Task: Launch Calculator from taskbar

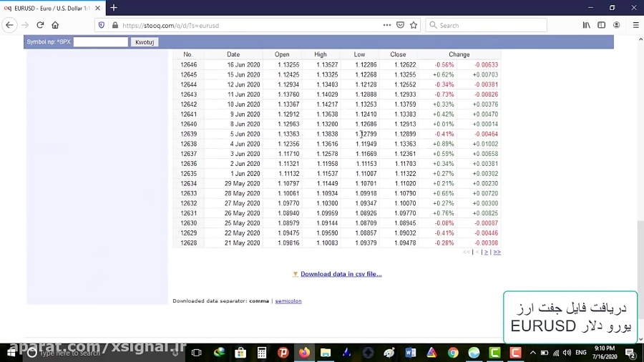Action: [262, 353]
